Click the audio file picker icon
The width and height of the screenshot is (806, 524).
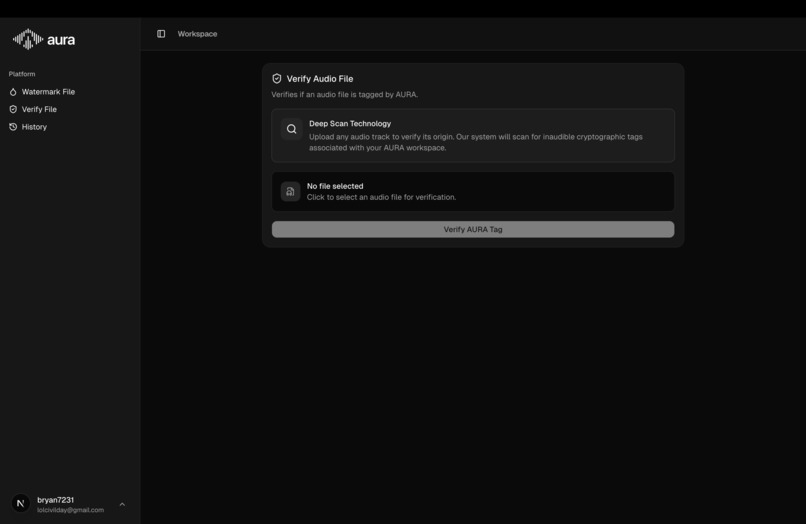[x=290, y=191]
